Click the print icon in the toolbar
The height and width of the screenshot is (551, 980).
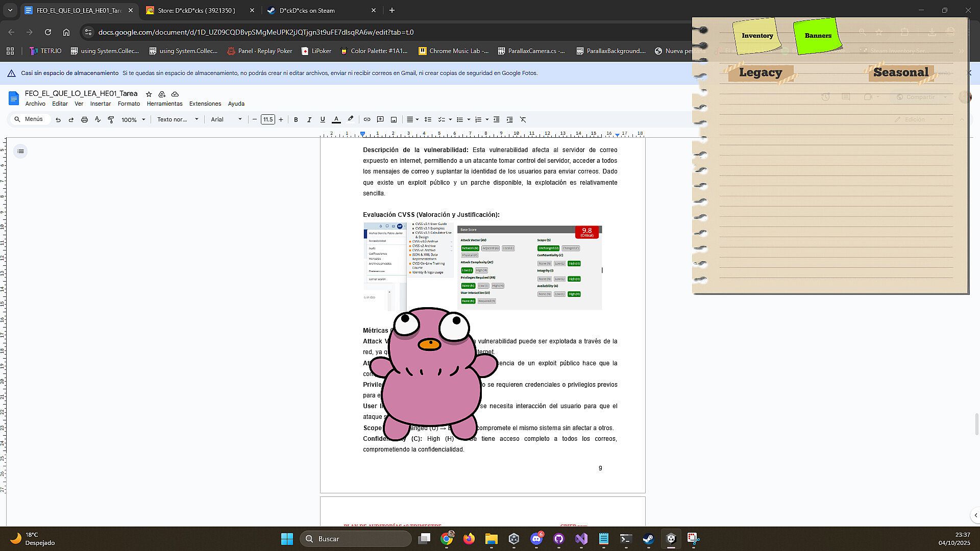coord(84,119)
